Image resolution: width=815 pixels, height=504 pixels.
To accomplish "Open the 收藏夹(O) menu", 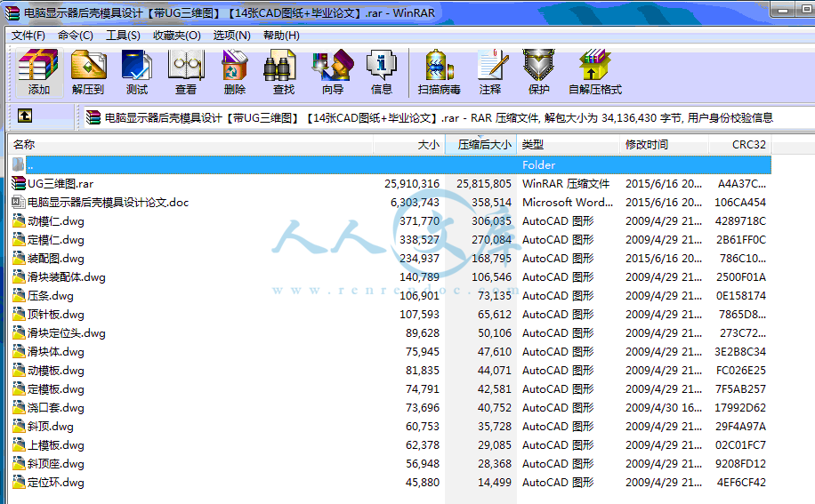I will click(177, 36).
